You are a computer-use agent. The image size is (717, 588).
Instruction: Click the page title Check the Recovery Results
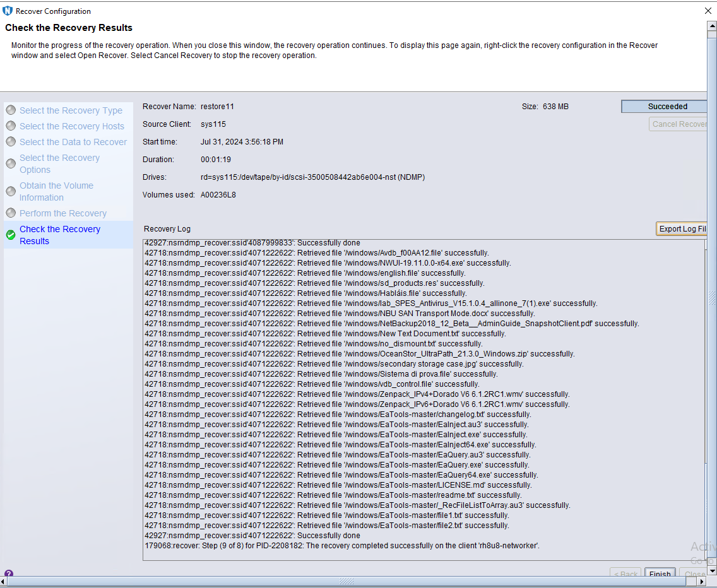coord(69,27)
